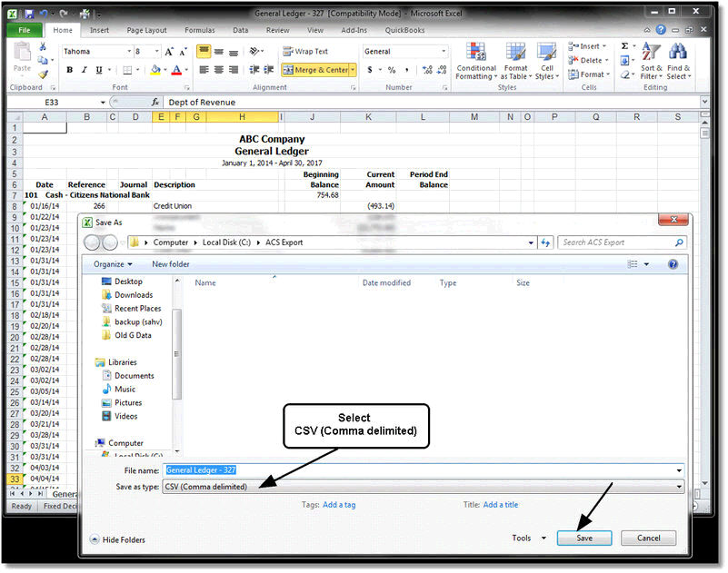Click the font color A swatch
The height and width of the screenshot is (573, 728).
point(176,70)
